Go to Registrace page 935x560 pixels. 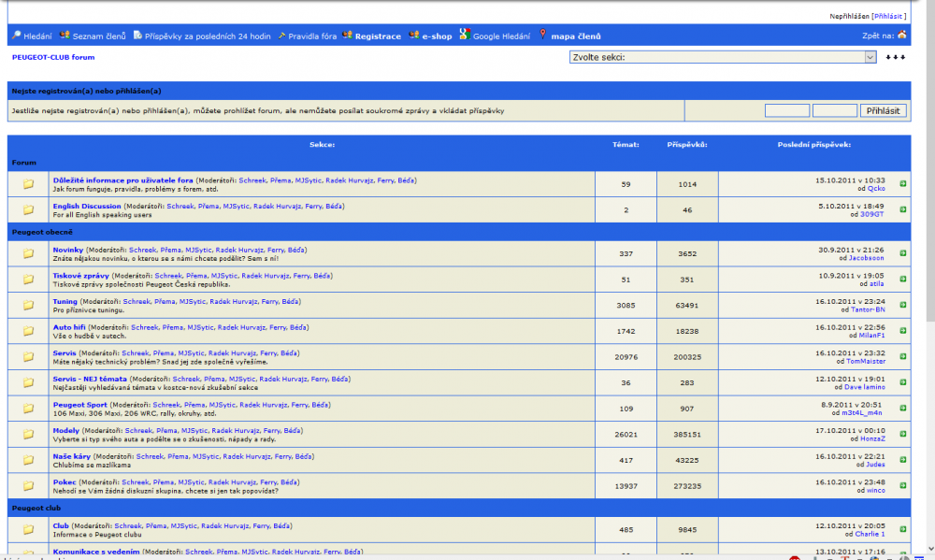pos(378,36)
